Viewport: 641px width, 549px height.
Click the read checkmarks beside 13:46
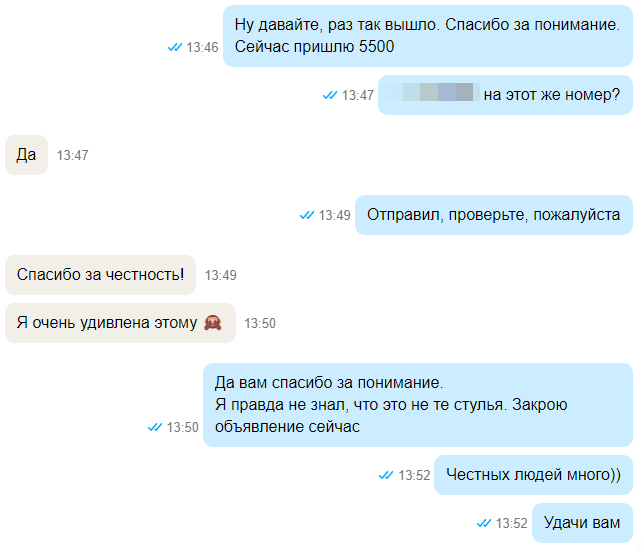(175, 47)
